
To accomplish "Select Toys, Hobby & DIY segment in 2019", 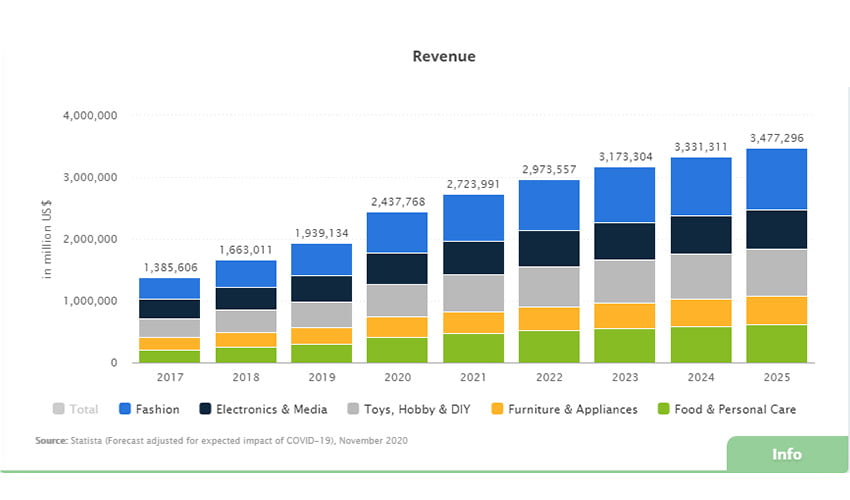I will coord(321,315).
